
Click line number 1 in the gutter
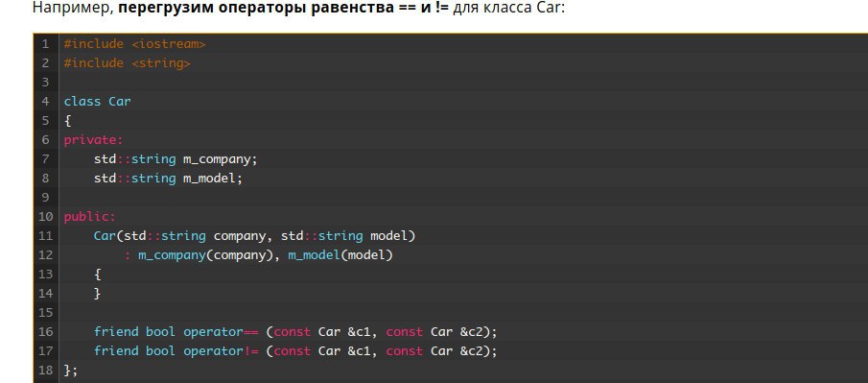coord(45,44)
